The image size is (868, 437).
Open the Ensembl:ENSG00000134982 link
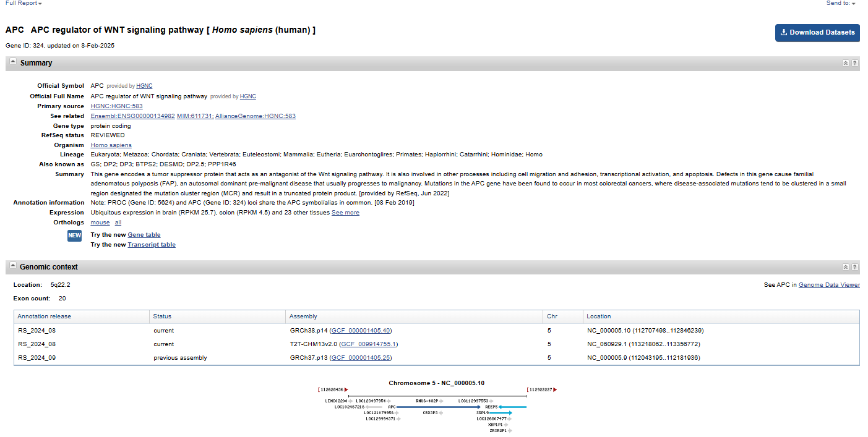pyautogui.click(x=132, y=116)
